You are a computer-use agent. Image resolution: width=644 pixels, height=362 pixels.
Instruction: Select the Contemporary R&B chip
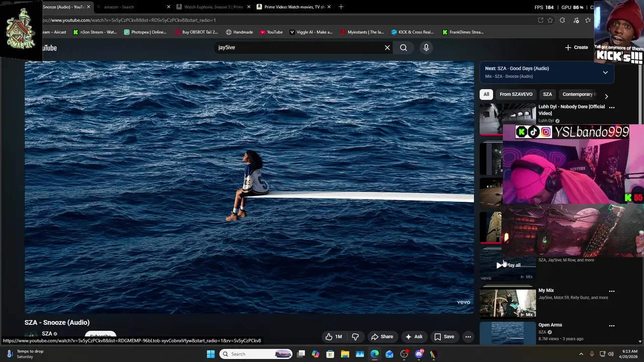579,94
